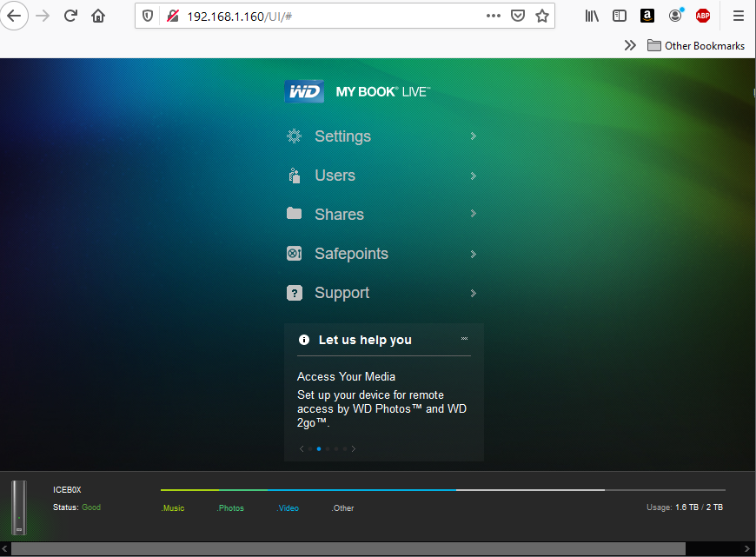Screen dimensions: 756x557
Task: Click the Settings gear icon
Action: pyautogui.click(x=294, y=136)
